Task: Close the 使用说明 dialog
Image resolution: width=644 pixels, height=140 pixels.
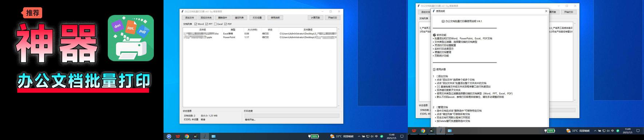Action: click(546, 11)
